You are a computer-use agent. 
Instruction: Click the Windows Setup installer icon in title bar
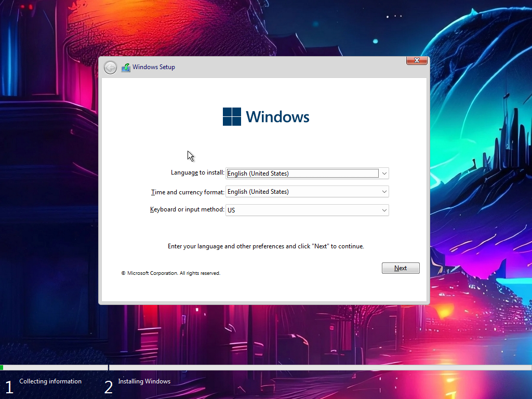(x=126, y=67)
